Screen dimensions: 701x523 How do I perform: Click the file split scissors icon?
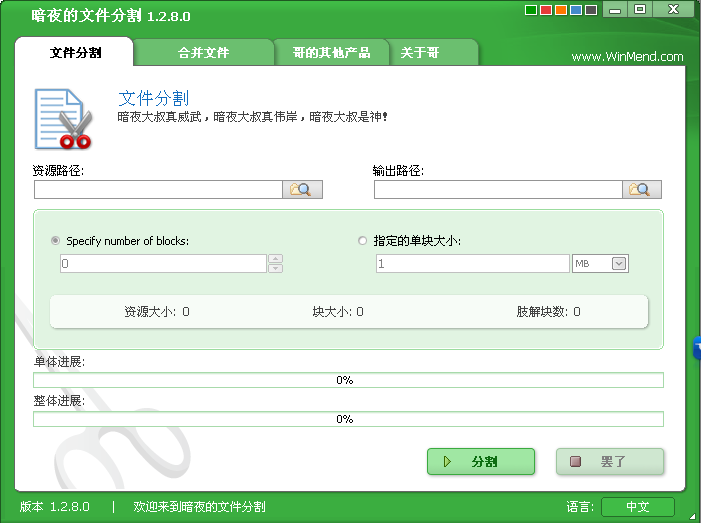pyautogui.click(x=63, y=119)
